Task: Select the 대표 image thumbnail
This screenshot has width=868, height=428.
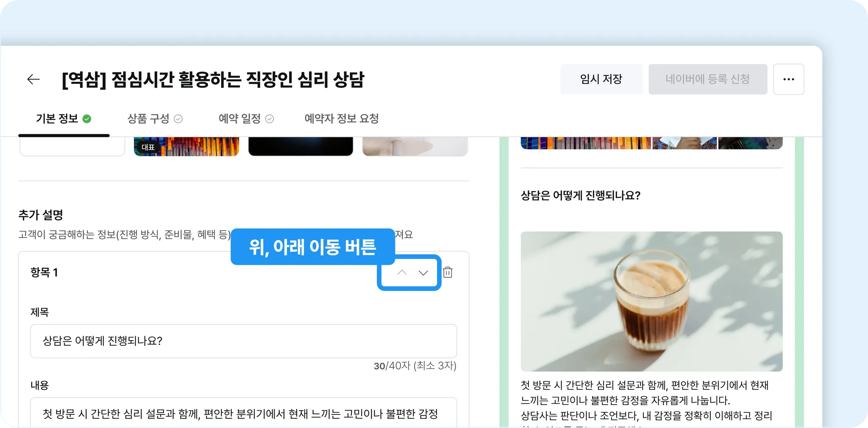Action: point(186,147)
